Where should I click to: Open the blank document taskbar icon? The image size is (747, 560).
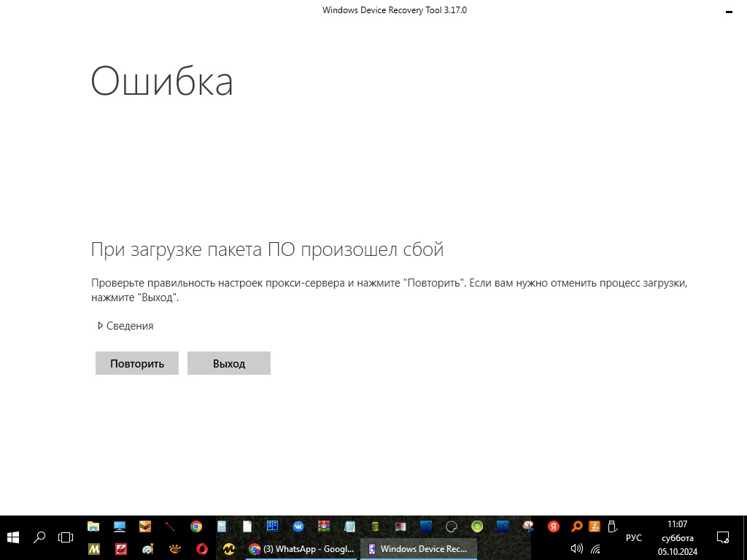247,526
